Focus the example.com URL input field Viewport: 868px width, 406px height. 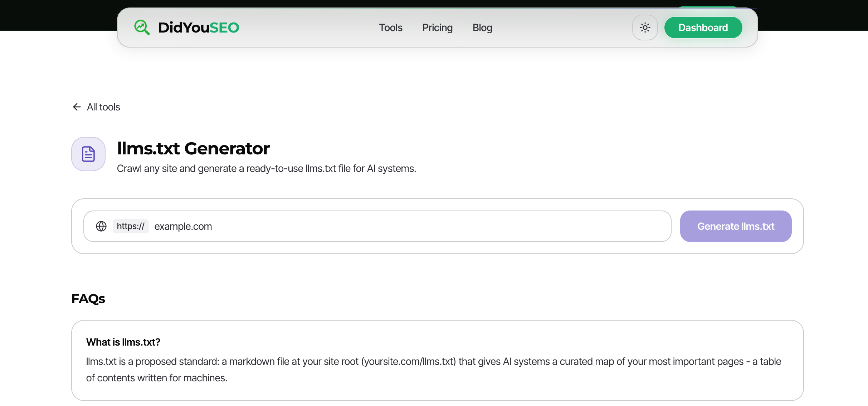(408, 226)
